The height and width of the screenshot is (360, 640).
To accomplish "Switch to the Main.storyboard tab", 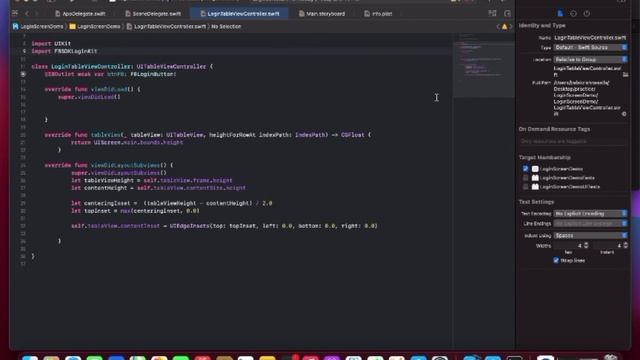I will 322,13.
